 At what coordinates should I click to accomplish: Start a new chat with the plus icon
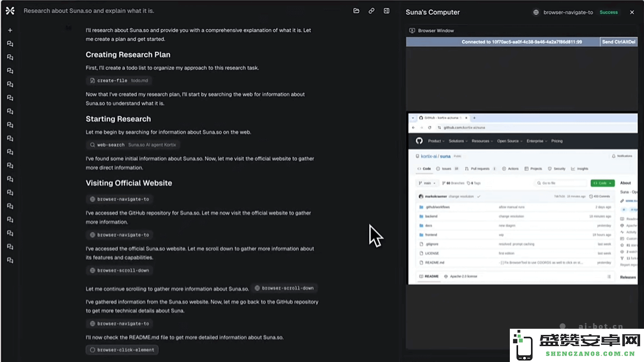[10, 31]
